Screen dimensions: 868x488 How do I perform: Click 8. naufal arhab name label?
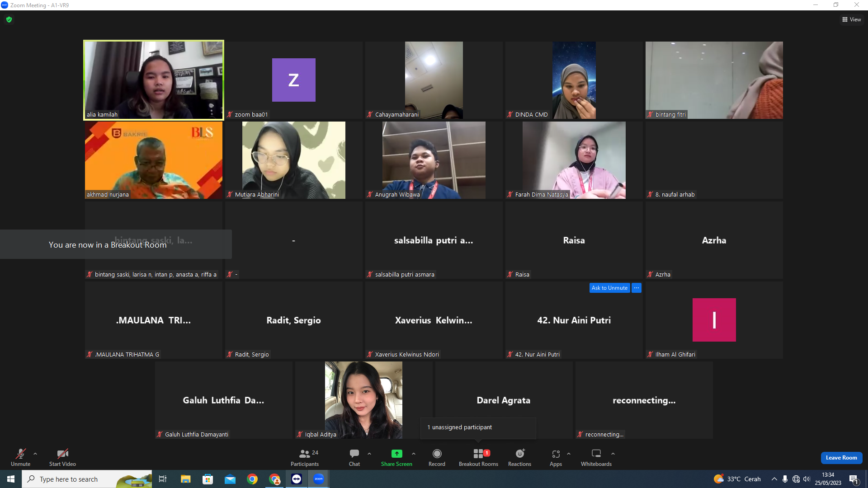[675, 195]
